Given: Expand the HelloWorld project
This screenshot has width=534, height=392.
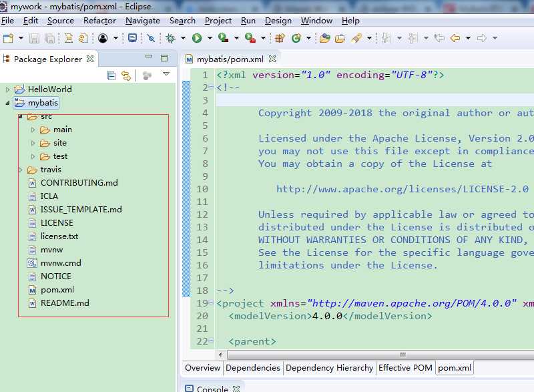Looking at the screenshot, I should click(8, 89).
